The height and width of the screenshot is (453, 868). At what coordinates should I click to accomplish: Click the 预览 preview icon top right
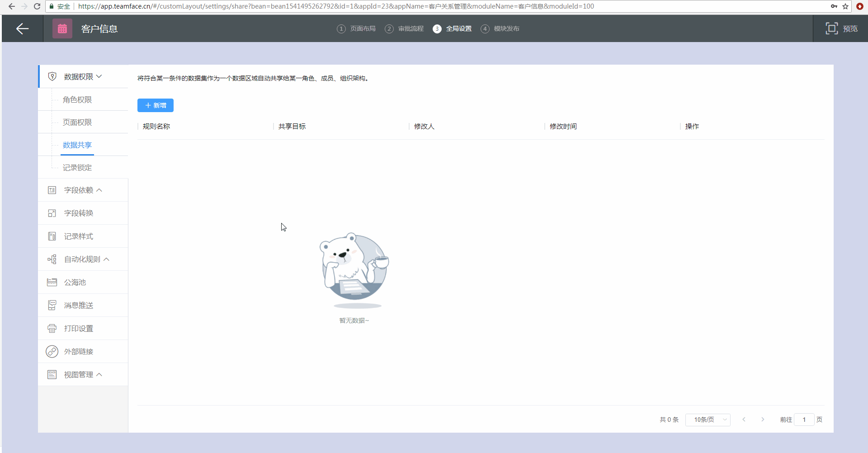832,28
